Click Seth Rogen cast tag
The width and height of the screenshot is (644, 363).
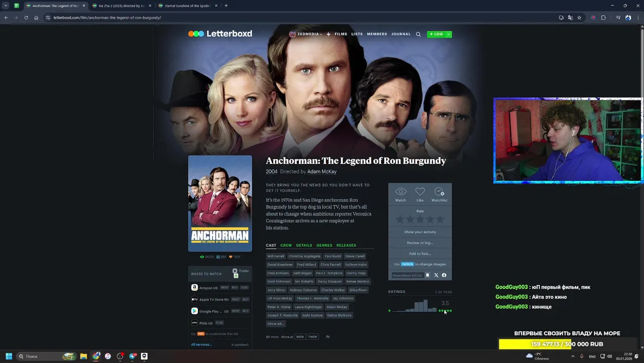pos(303,273)
